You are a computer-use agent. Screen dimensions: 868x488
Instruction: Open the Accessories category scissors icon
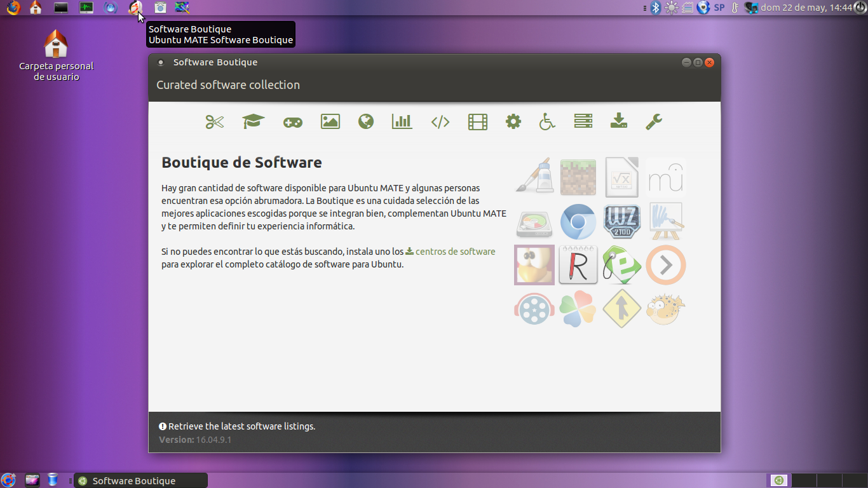pyautogui.click(x=215, y=121)
